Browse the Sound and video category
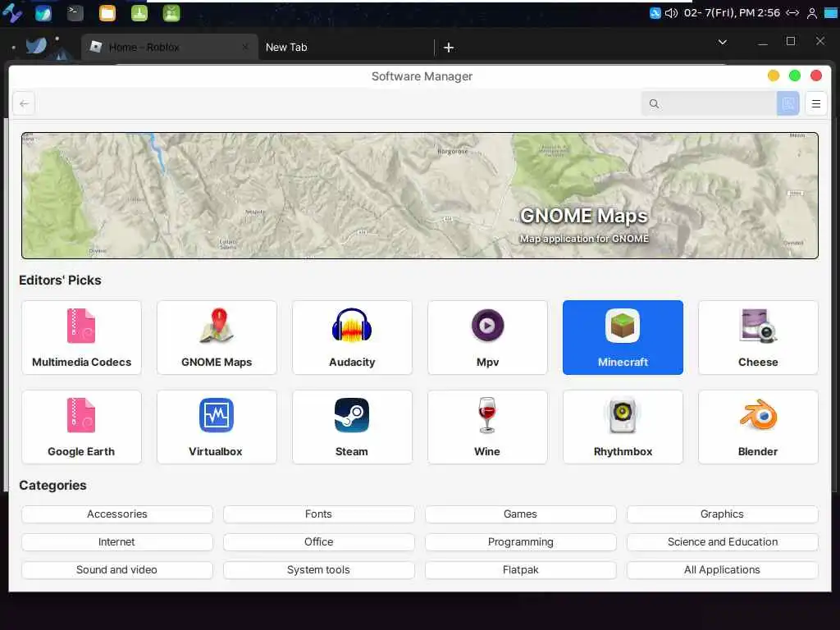The width and height of the screenshot is (840, 630). (117, 569)
